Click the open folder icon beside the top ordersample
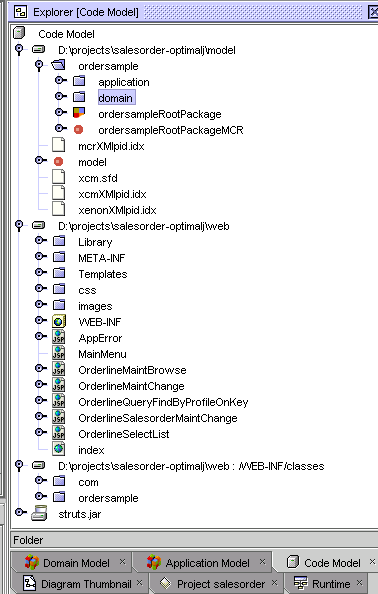The image size is (378, 594). [x=59, y=66]
